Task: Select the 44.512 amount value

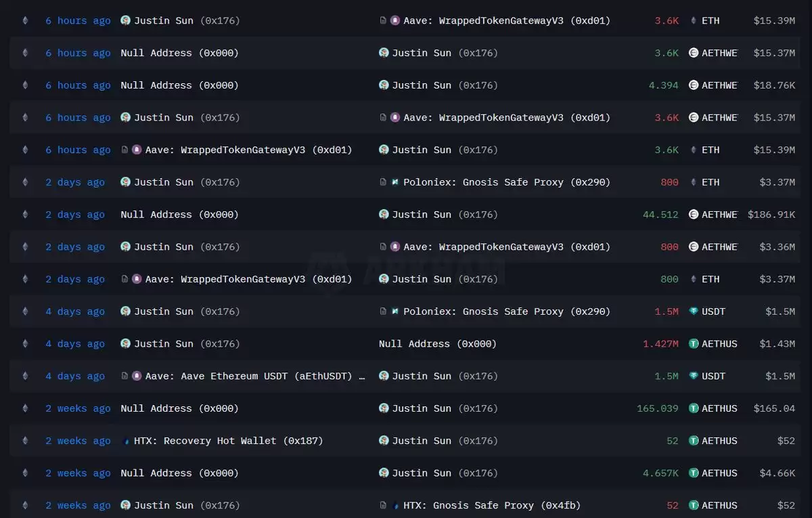Action: 660,215
